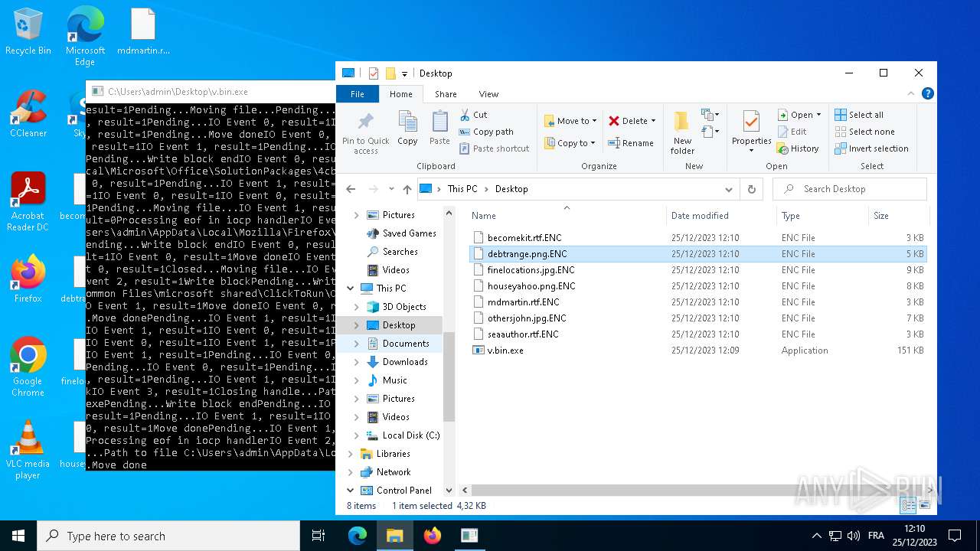Expand Local Disk (C:) node
Viewport: 980px width, 551px height.
[x=356, y=435]
